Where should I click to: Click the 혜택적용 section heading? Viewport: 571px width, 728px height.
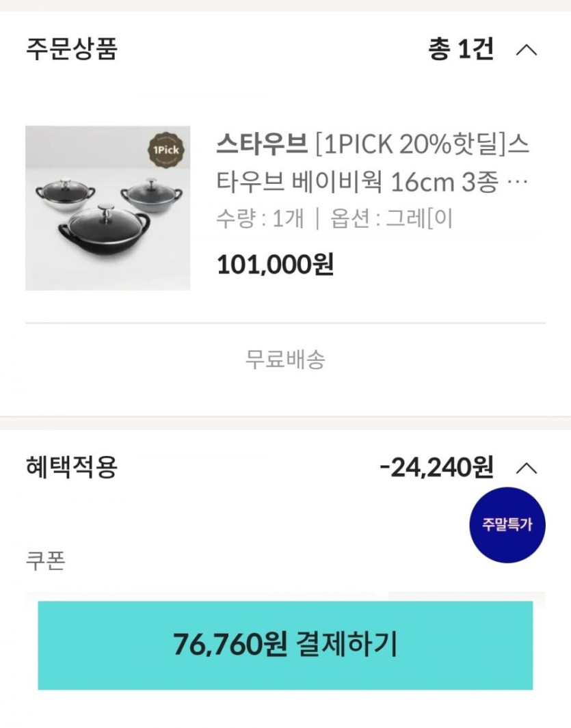pos(72,468)
